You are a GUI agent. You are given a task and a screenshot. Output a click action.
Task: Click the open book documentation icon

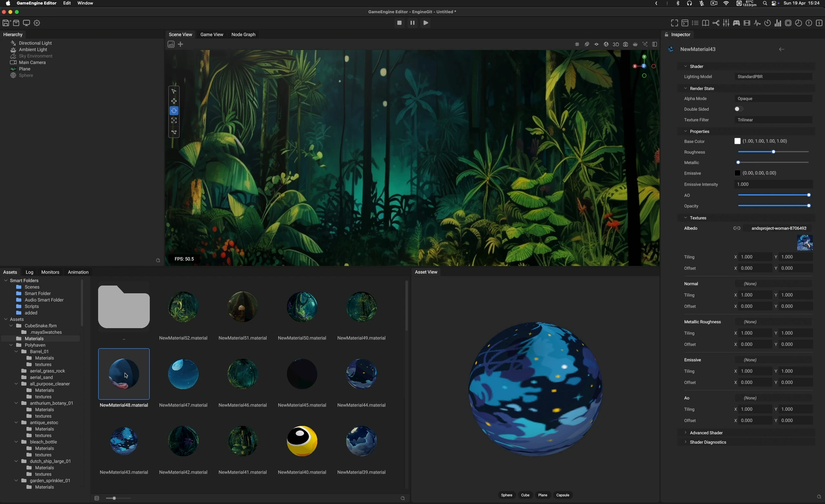pyautogui.click(x=706, y=23)
